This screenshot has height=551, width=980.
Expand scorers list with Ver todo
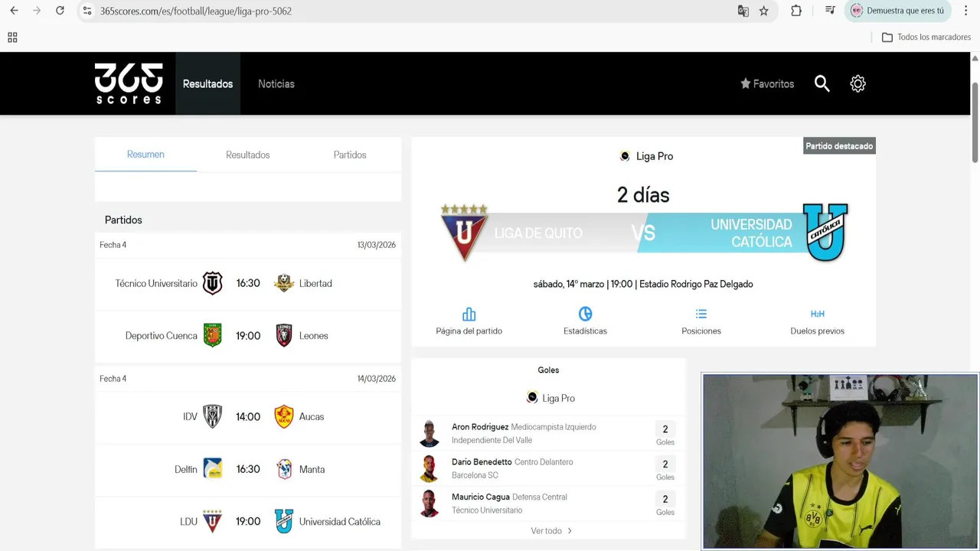551,530
